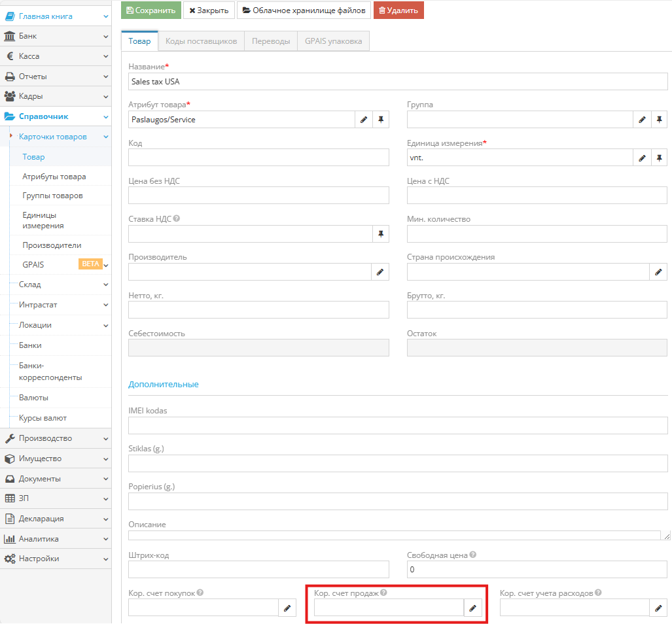This screenshot has height=624, width=672.
Task: Click pencil icon next to Атрибут товара
Action: (364, 120)
